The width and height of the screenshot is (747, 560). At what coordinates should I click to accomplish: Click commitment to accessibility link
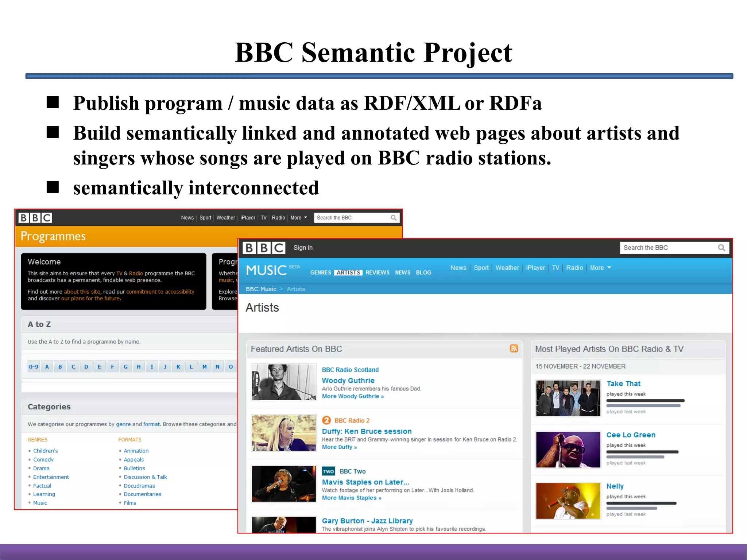[160, 292]
